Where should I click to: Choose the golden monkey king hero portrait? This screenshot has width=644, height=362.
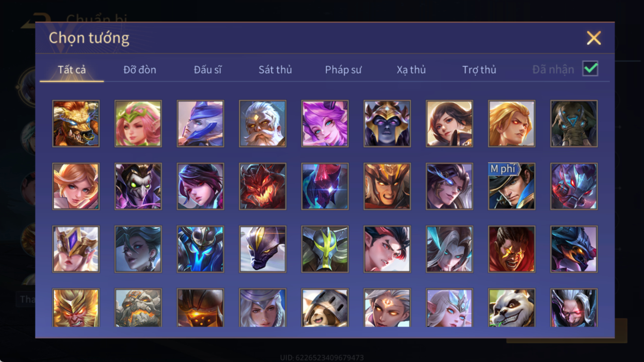click(x=76, y=308)
